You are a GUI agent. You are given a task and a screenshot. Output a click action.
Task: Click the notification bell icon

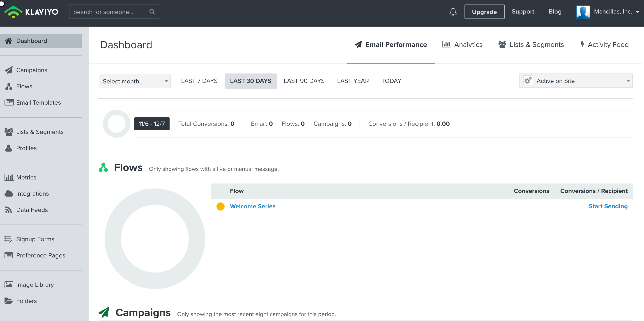(x=453, y=12)
